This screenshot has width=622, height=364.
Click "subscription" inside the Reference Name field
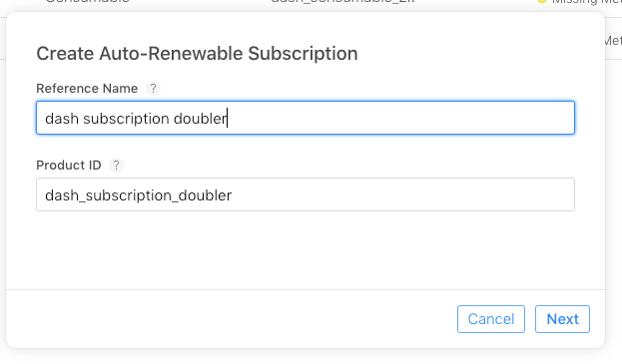click(x=126, y=119)
